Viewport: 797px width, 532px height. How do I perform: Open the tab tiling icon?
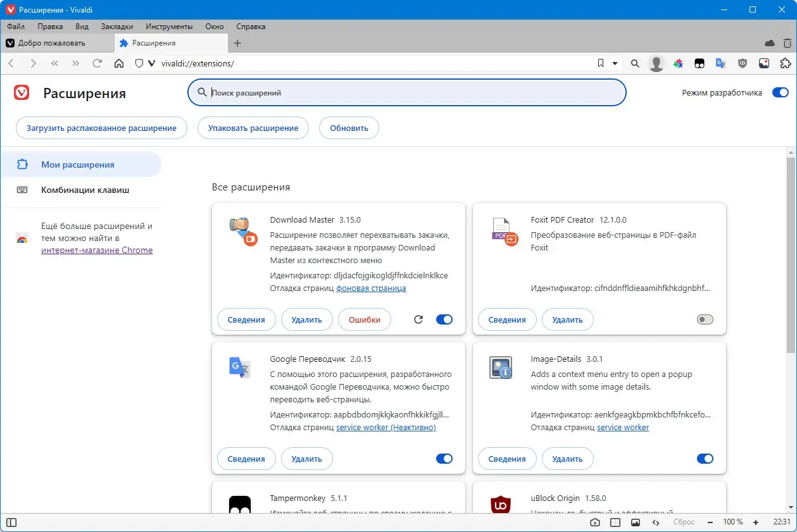pos(615,523)
